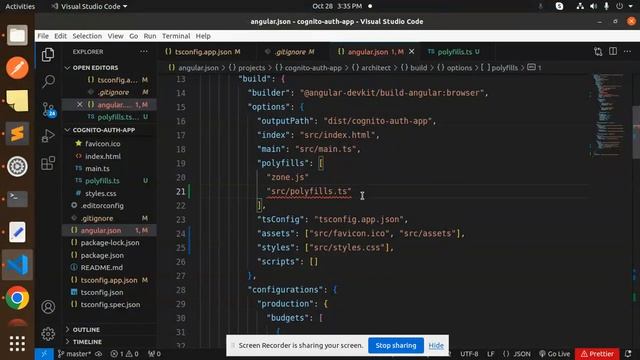Open tsconfig.json in explorer
Image resolution: width=640 pixels, height=360 pixels.
pyautogui.click(x=102, y=292)
